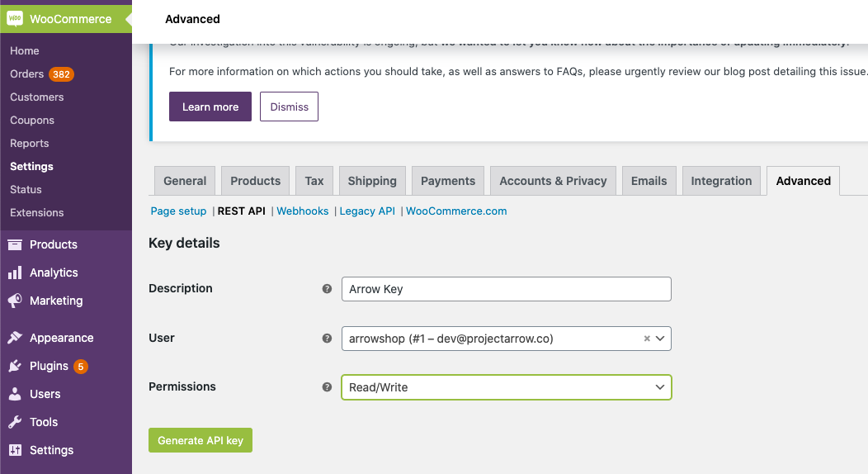Click the 'Permissions' field label
Image resolution: width=868 pixels, height=474 pixels.
(182, 386)
